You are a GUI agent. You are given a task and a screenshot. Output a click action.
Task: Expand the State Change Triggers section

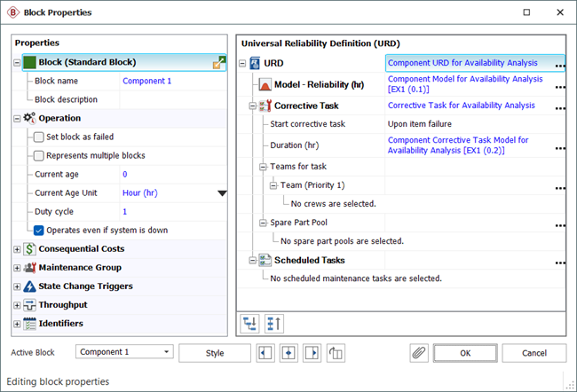click(18, 286)
